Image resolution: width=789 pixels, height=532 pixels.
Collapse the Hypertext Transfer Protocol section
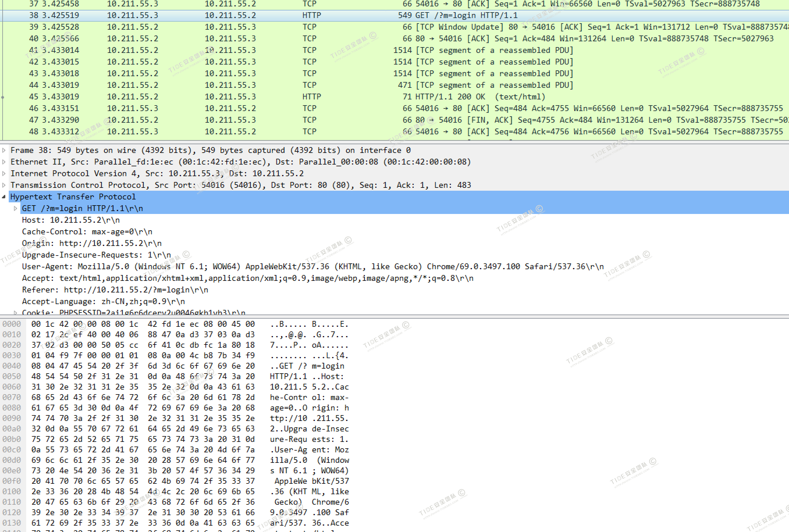[x=4, y=197]
